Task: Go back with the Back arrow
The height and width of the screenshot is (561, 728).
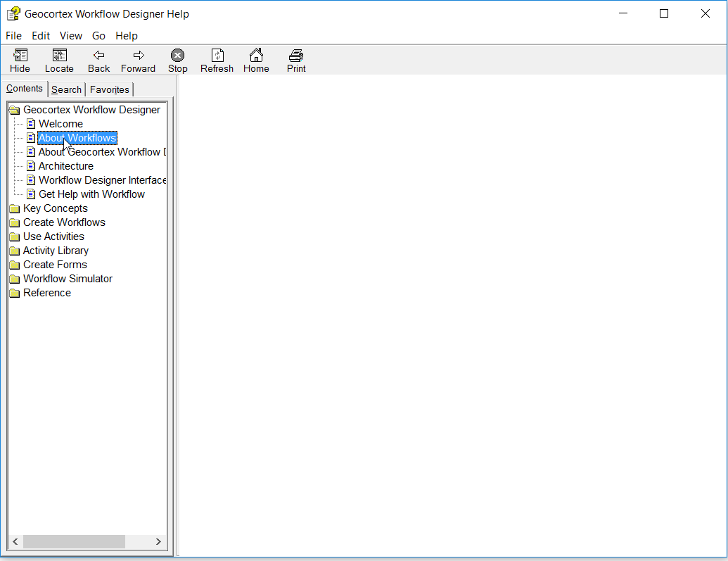Action: (98, 56)
